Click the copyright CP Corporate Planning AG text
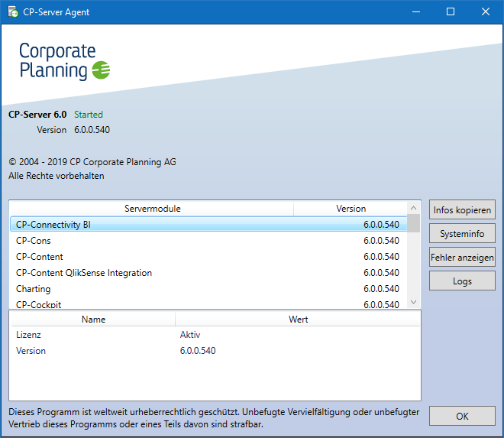Image resolution: width=504 pixels, height=438 pixels. (x=92, y=161)
